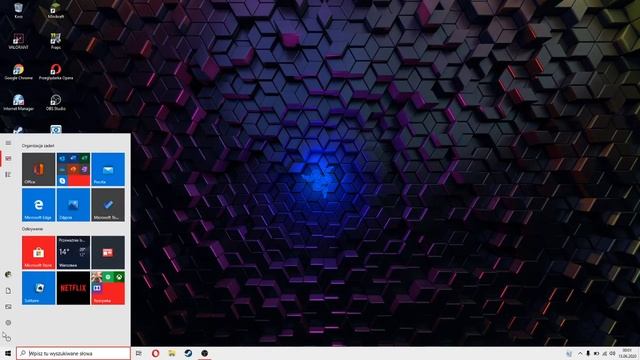The image size is (640, 360).
Task: Open the weather tile showing 14°
Action: pos(73,252)
